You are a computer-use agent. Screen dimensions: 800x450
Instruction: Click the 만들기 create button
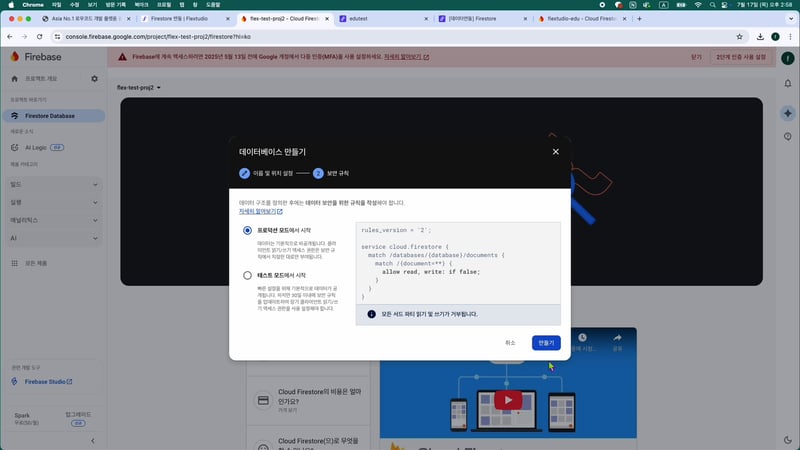pyautogui.click(x=546, y=343)
